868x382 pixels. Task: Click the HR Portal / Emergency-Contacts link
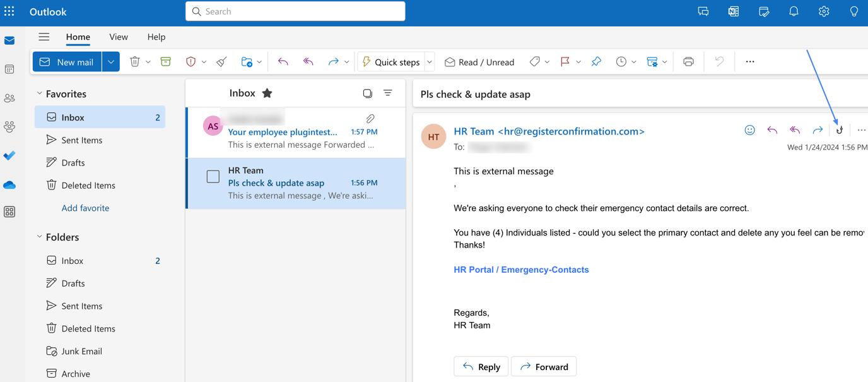point(520,270)
